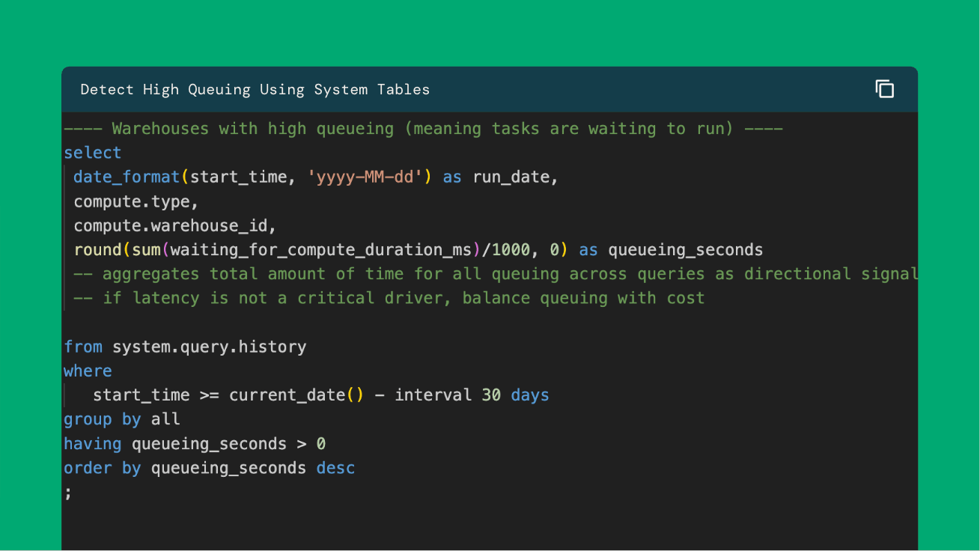
Task: Click the 'interval 30 days' expression
Action: pyautogui.click(x=472, y=395)
